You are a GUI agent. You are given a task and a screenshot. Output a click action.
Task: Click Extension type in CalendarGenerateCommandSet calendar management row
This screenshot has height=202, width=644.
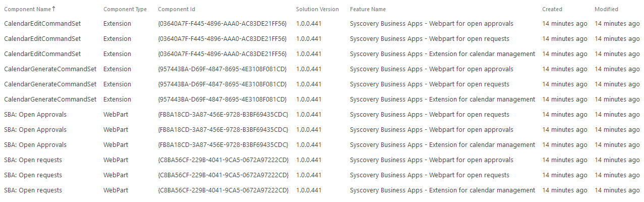(x=117, y=99)
